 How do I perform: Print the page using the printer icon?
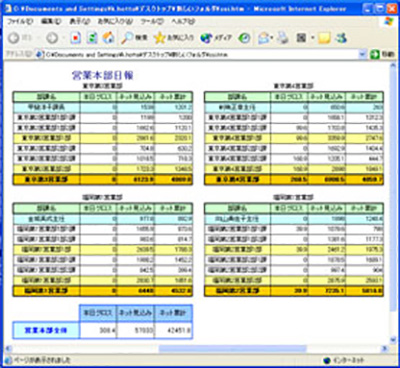pos(283,38)
